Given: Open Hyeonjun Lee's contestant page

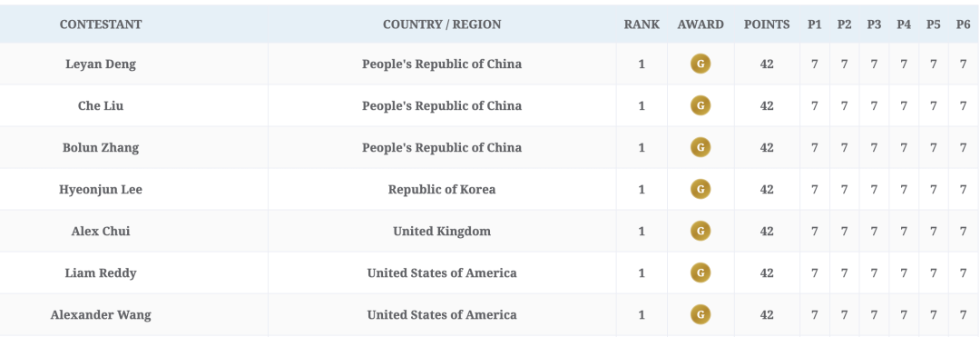Looking at the screenshot, I should point(101,189).
